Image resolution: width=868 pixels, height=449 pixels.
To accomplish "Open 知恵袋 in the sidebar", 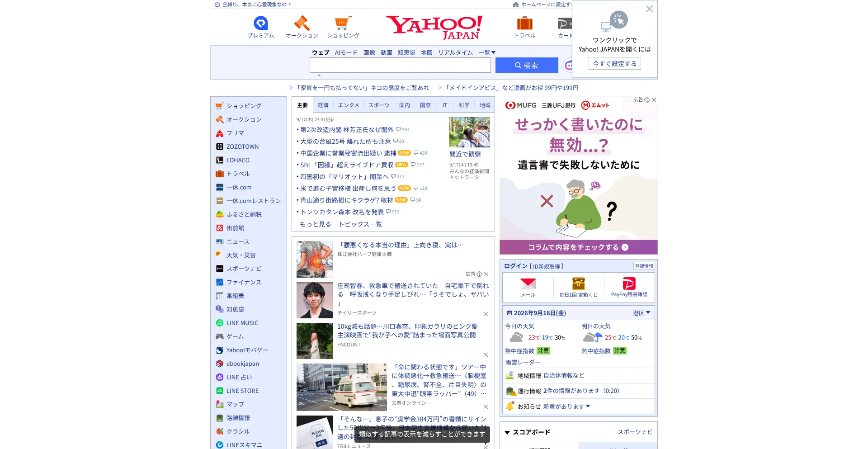I will click(x=235, y=309).
